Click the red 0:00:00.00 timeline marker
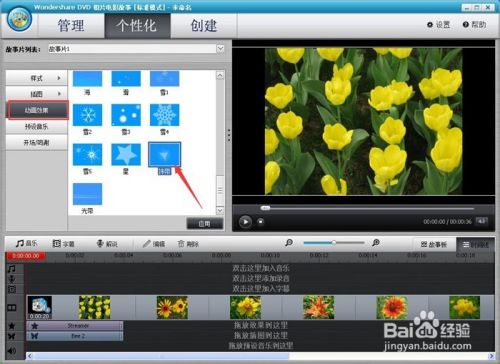This screenshot has height=364, width=500. point(26,256)
